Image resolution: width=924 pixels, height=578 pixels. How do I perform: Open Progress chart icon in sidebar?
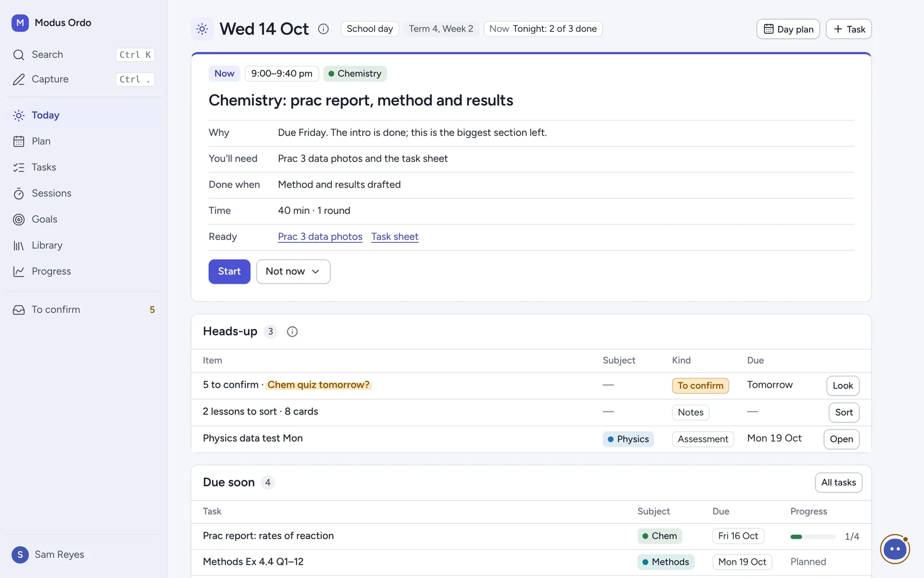click(x=19, y=272)
